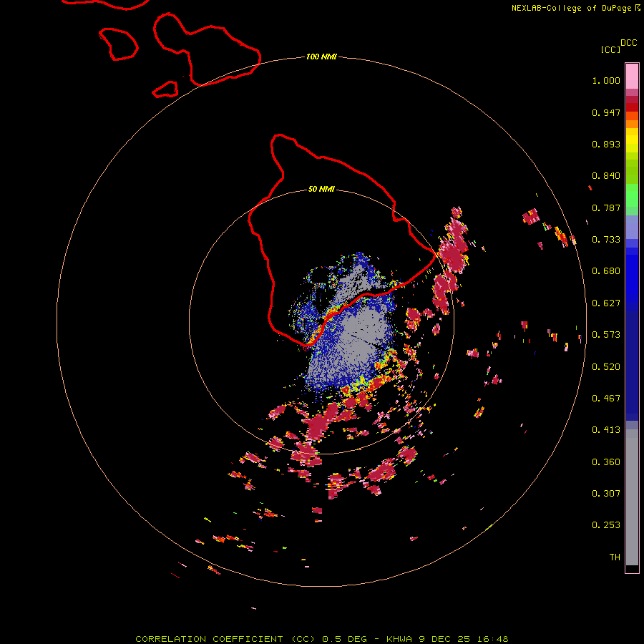Click the bright green segment of color bar
The width and height of the screenshot is (644, 644).
[x=632, y=195]
